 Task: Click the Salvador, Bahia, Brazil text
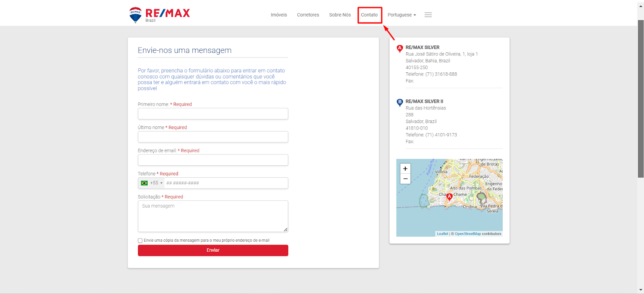[x=428, y=61]
